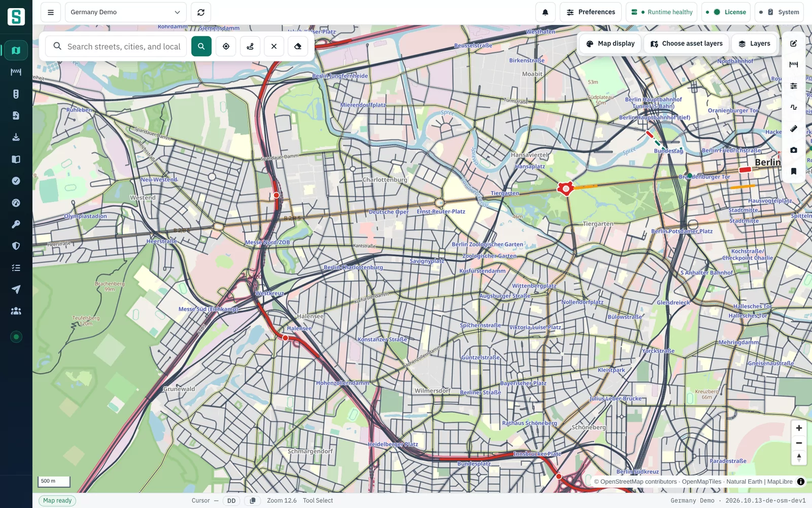Open the System status button
812x508 pixels.
coord(779,12)
